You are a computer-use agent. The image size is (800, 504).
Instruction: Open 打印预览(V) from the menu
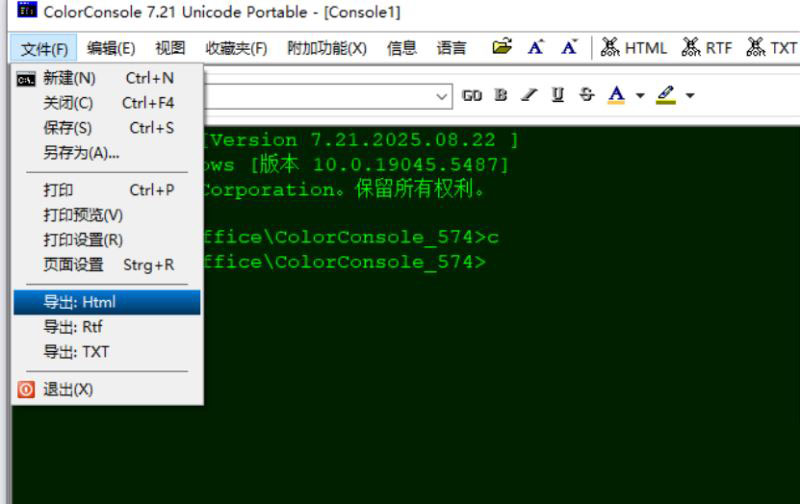point(107,215)
